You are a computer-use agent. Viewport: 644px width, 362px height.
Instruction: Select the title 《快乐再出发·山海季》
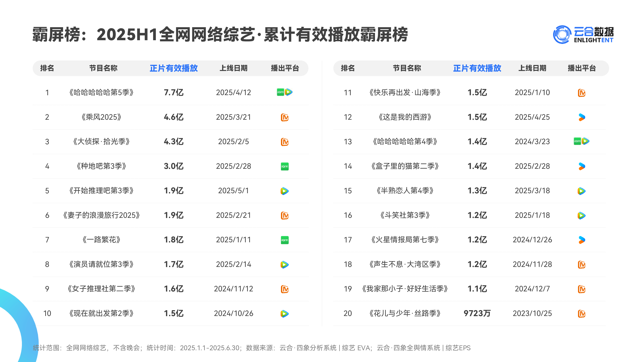[x=405, y=93]
